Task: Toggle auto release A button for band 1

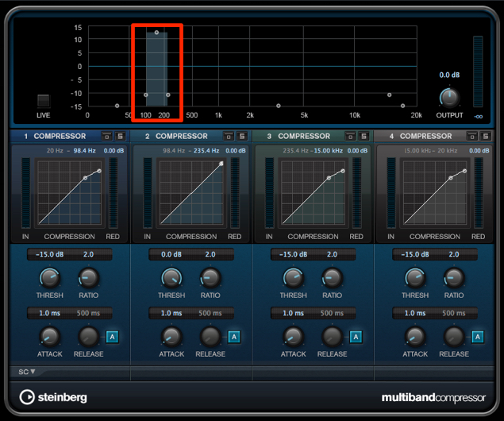Action: [112, 337]
